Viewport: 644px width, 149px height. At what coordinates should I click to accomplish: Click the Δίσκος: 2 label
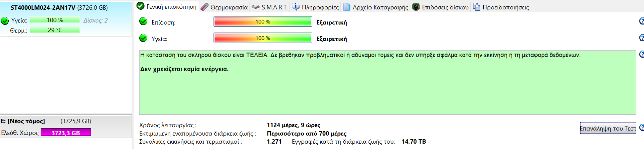pyautogui.click(x=95, y=21)
